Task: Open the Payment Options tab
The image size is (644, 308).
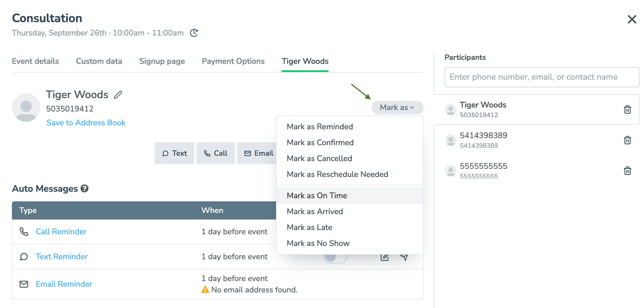Action: coord(233,61)
